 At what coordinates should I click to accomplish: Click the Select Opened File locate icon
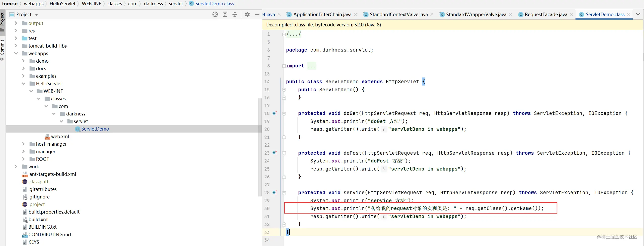coord(215,14)
